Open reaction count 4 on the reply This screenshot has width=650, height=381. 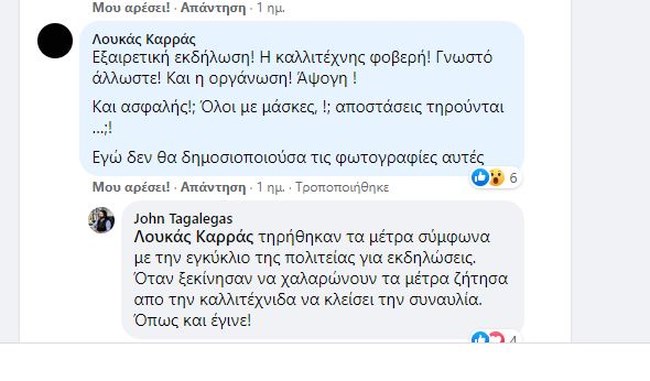[513, 340]
